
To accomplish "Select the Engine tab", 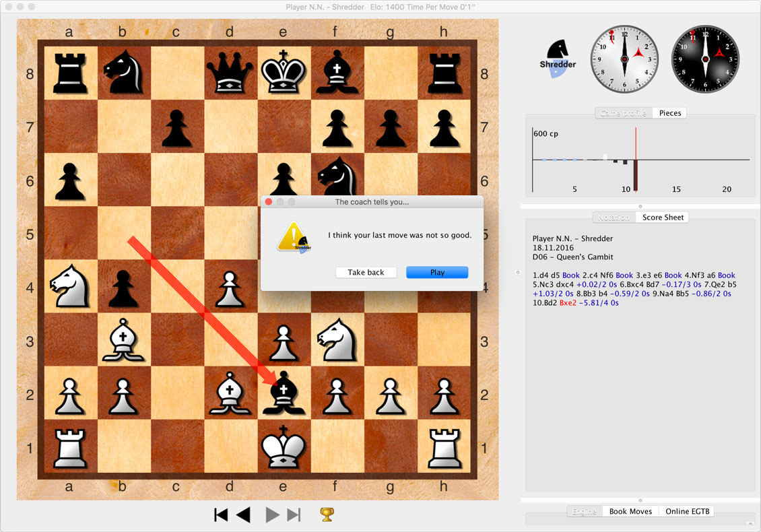I will pos(585,511).
